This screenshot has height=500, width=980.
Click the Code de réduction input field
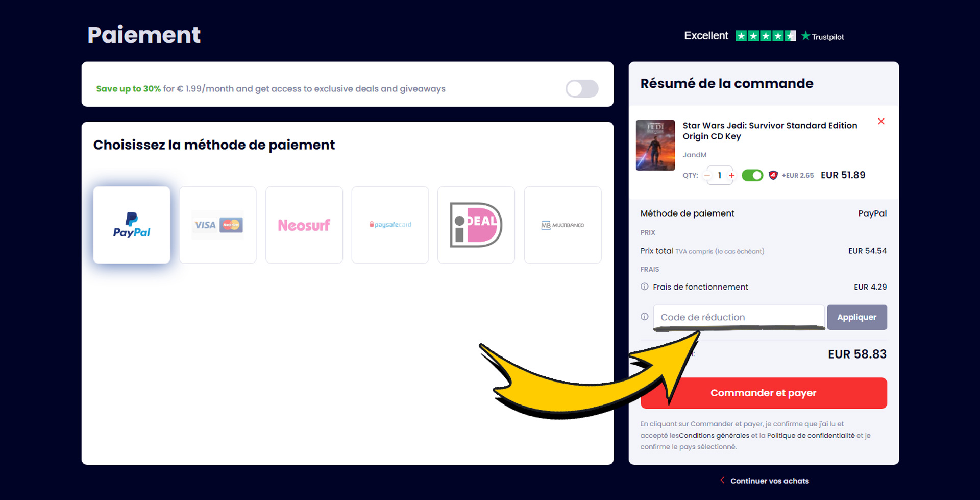coord(739,317)
